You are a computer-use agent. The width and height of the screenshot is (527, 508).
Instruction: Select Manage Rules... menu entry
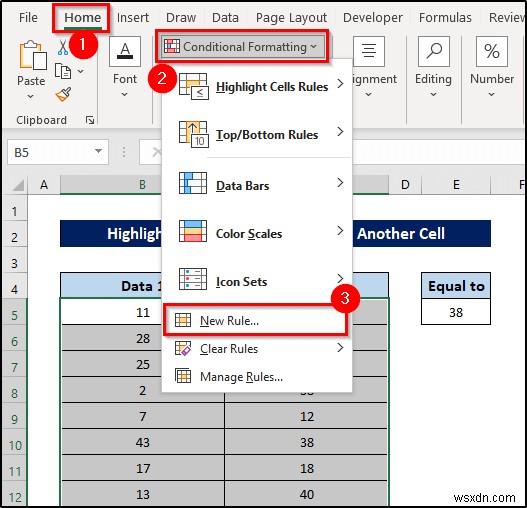(x=257, y=376)
